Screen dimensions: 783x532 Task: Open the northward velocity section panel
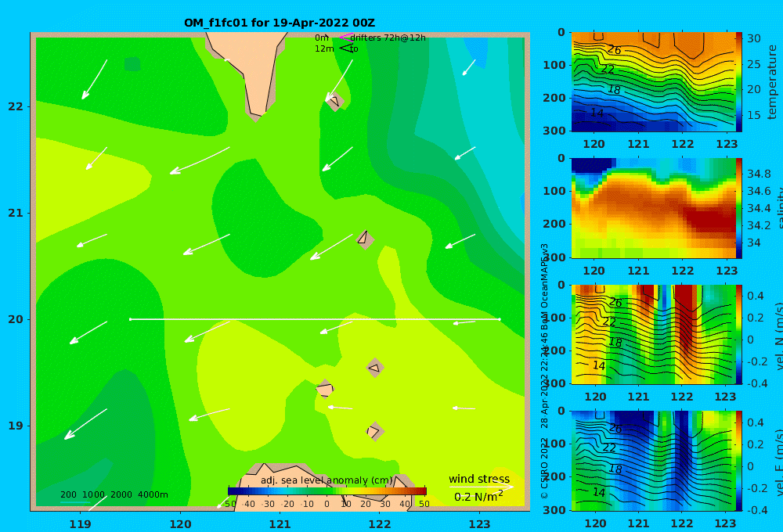point(653,334)
